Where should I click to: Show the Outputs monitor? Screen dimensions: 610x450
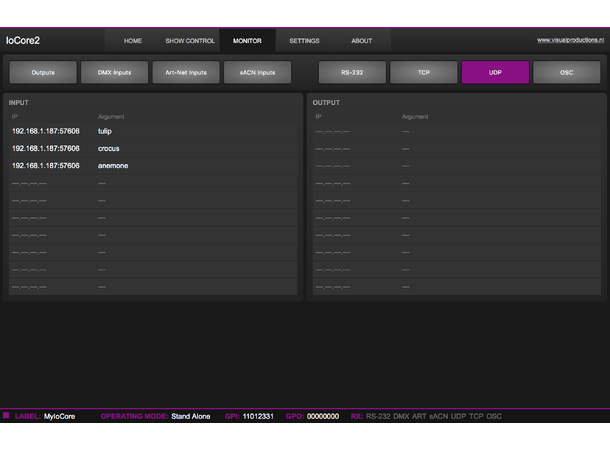coord(43,73)
